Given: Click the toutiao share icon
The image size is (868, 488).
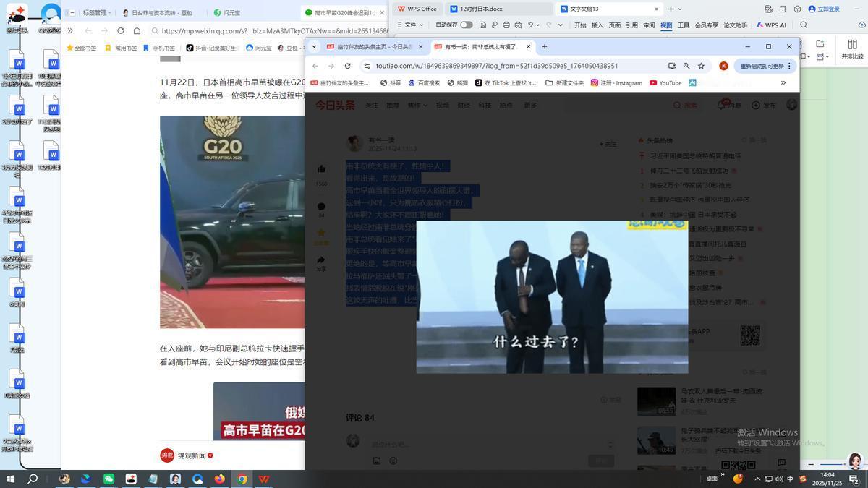Looking at the screenshot, I should click(321, 260).
